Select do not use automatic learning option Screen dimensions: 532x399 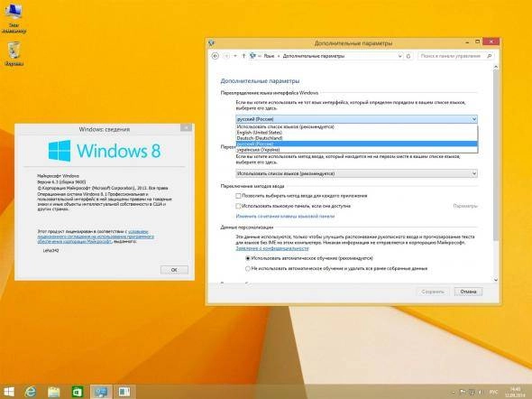click(x=248, y=269)
